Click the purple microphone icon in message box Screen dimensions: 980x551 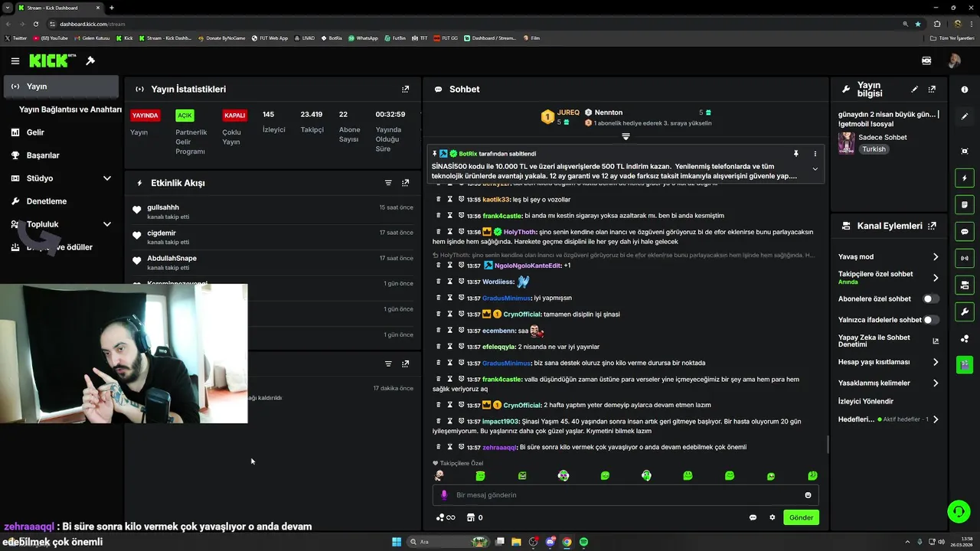coord(444,495)
